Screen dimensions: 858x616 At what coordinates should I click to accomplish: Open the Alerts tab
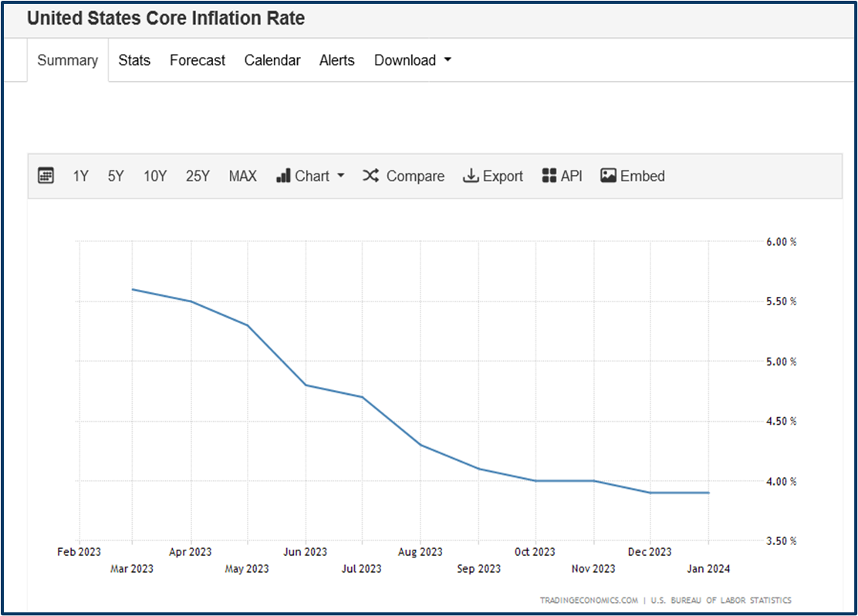pos(336,60)
